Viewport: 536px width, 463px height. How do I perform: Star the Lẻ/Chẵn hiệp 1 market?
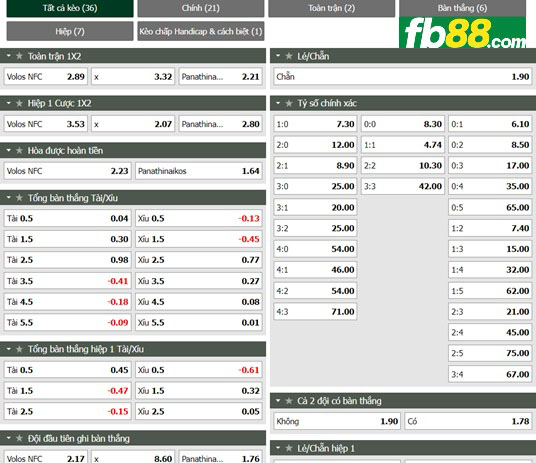(289, 448)
